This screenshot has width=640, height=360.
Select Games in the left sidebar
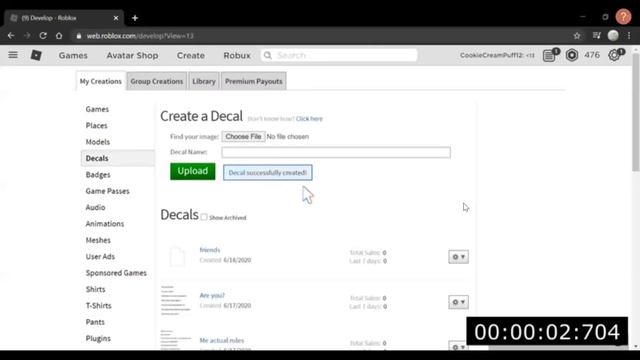pos(97,109)
